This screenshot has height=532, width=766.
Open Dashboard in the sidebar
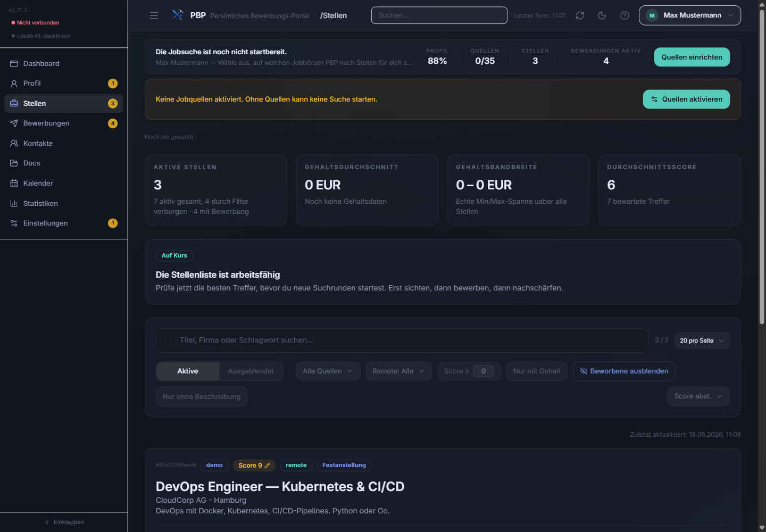(64, 63)
